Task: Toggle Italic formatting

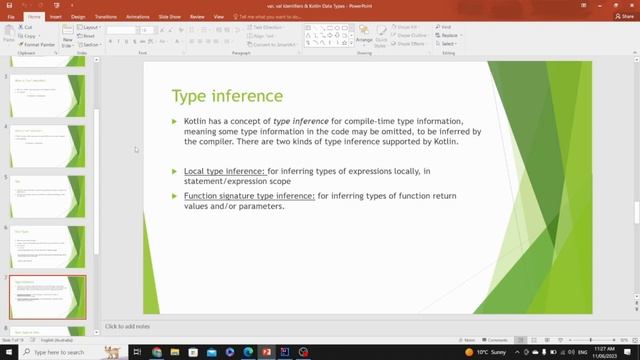Action: [118, 42]
